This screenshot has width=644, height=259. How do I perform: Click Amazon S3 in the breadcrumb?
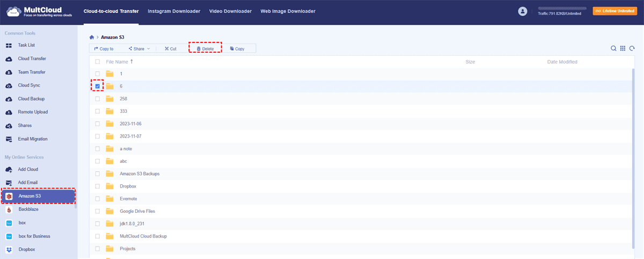click(113, 38)
